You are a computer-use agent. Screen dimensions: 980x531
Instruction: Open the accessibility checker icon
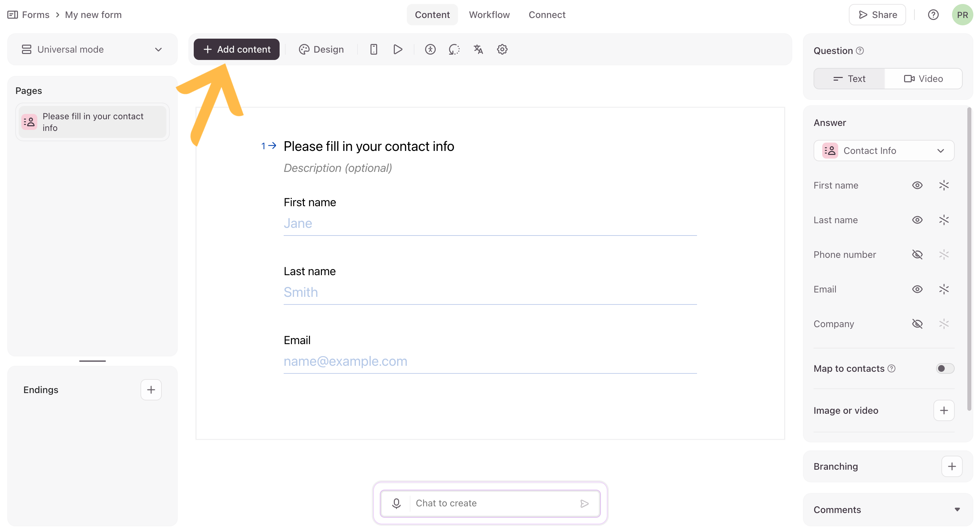coord(430,50)
